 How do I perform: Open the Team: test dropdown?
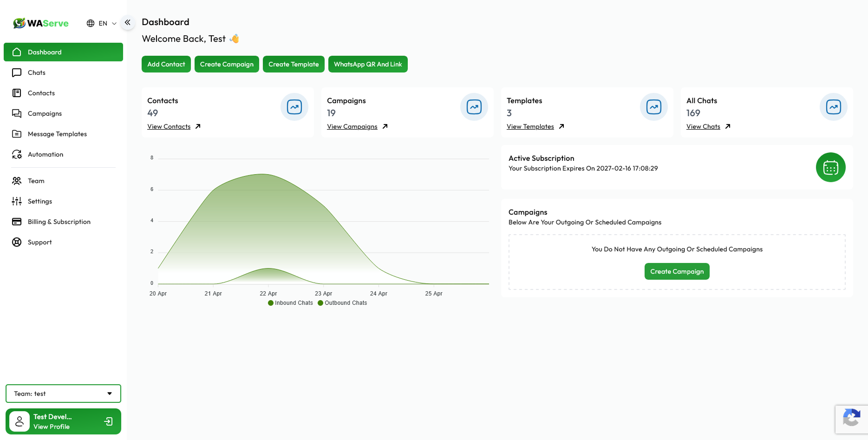[x=63, y=394]
